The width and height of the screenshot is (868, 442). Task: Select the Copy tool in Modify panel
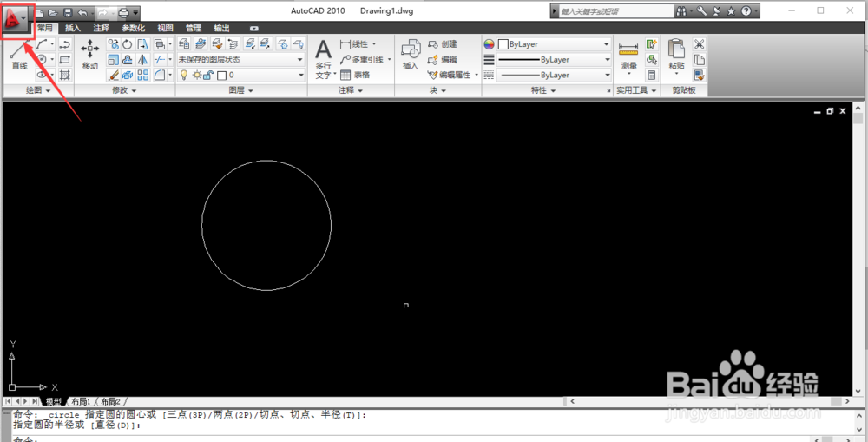(113, 44)
